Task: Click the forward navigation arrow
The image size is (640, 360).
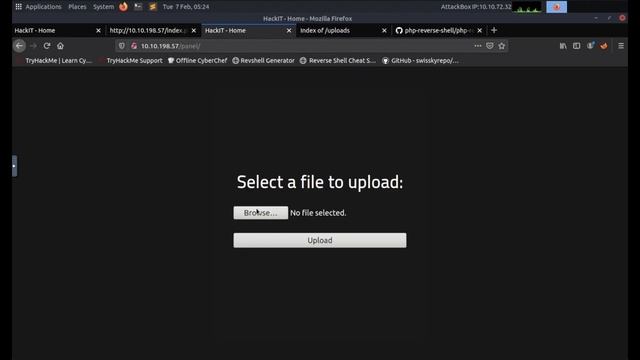Action: 33,46
